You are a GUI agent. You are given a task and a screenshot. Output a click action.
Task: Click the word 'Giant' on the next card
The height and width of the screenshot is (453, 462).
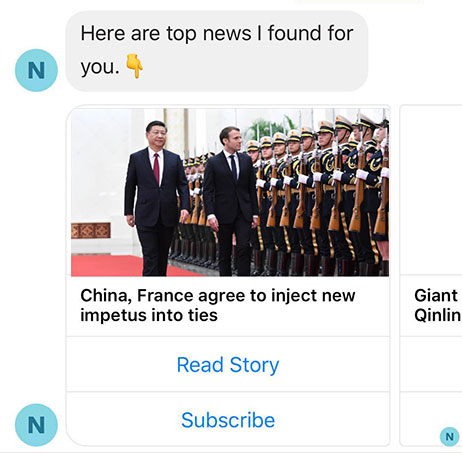click(x=436, y=296)
